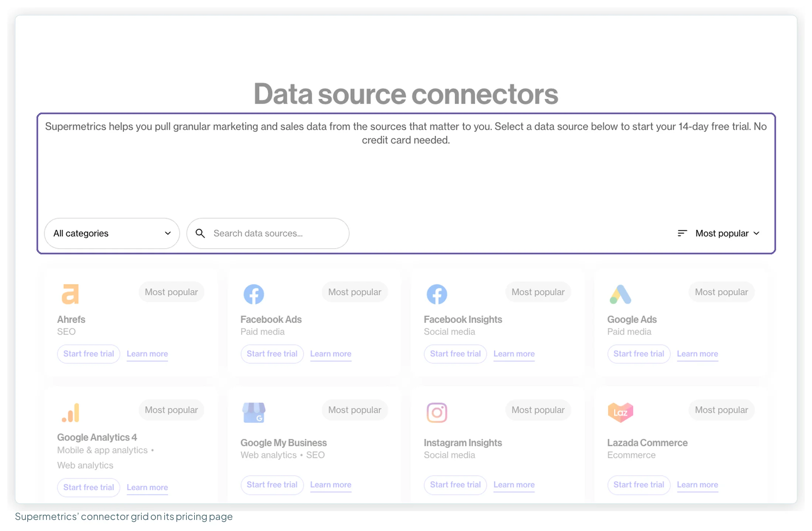Click the Instagram Insights logo icon
Screen dimensions: 812x531
coord(437,412)
